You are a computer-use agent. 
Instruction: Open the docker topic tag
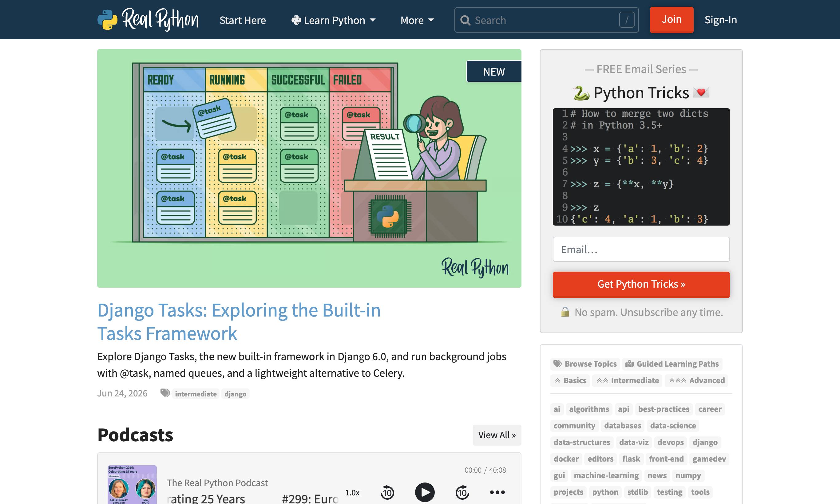[566, 459]
